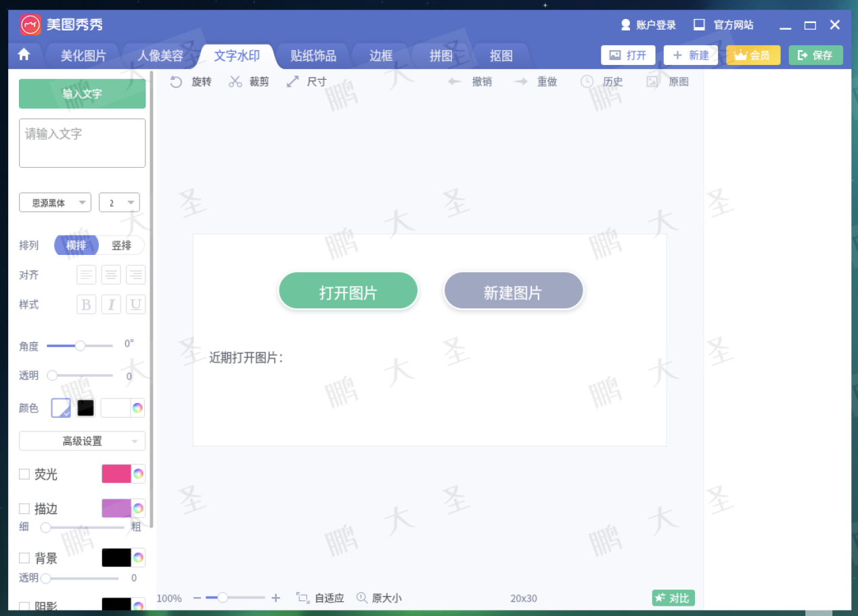Click the 旋转 rotate tool

(191, 82)
